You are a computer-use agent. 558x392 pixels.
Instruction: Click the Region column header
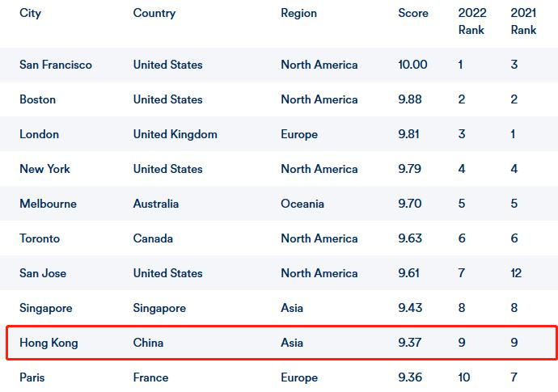298,13
